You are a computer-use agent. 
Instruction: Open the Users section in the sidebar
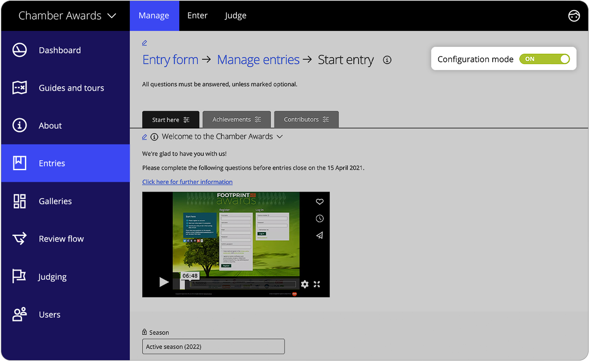(49, 314)
